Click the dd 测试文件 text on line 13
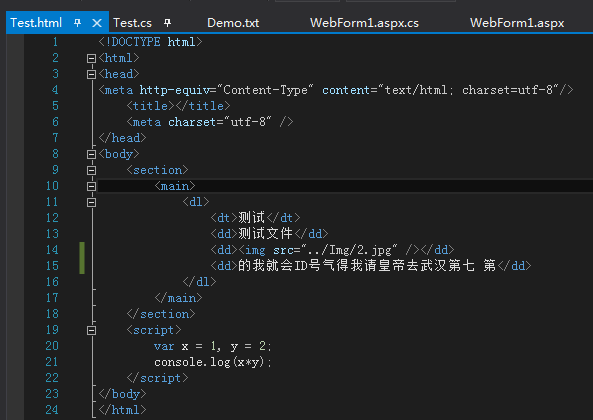Image resolution: width=593 pixels, height=420 pixels. 265,233
